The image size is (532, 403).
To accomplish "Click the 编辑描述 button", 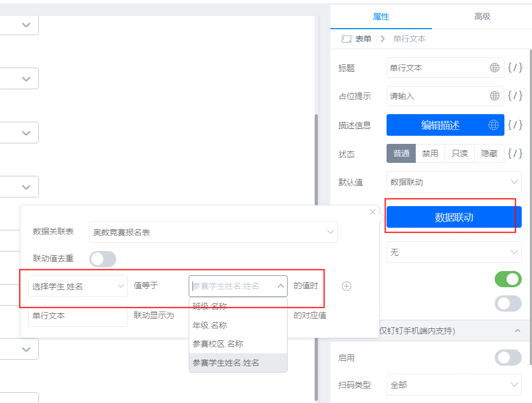I will point(440,125).
